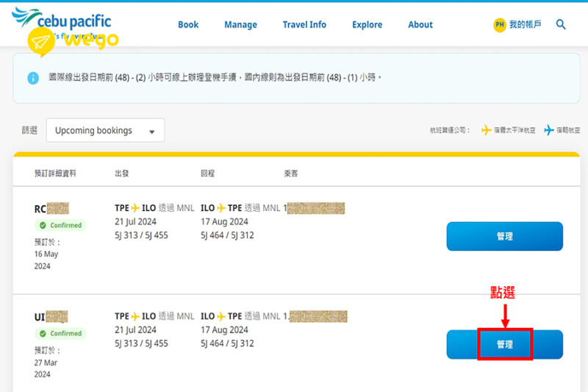Click the PH country badge icon
The width and height of the screenshot is (588, 392).
[x=500, y=24]
